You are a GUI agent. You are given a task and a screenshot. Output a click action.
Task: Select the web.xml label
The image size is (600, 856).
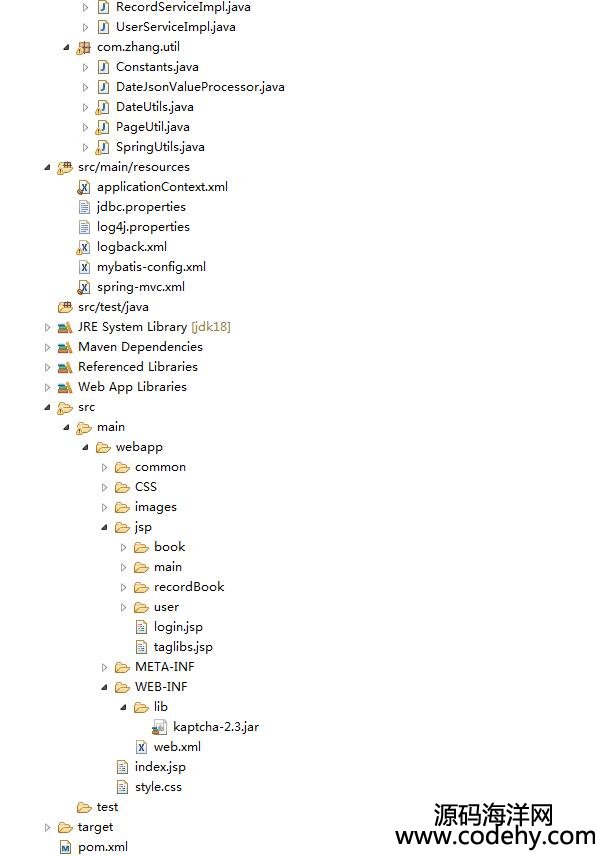[177, 747]
